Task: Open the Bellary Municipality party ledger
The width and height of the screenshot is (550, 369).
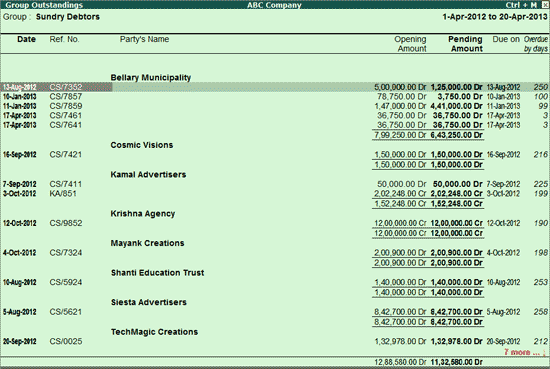Action: (x=150, y=78)
